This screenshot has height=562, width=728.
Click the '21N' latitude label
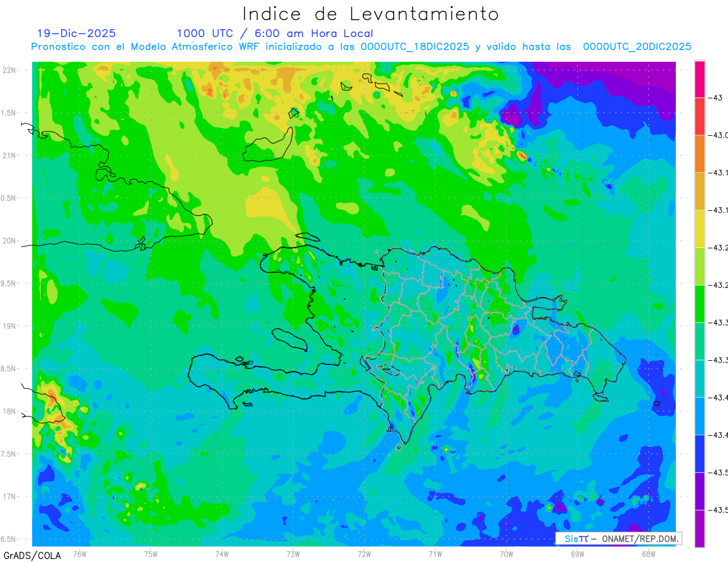click(x=10, y=155)
